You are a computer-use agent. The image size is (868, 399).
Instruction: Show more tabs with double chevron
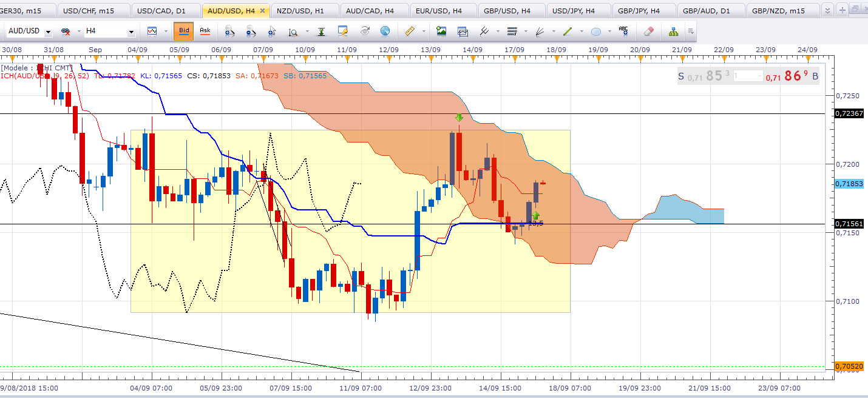(x=828, y=10)
